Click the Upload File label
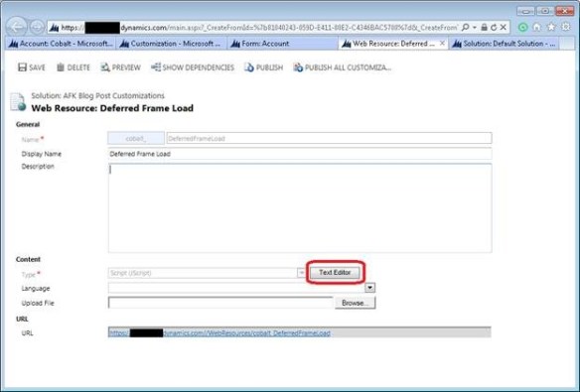 [x=38, y=303]
